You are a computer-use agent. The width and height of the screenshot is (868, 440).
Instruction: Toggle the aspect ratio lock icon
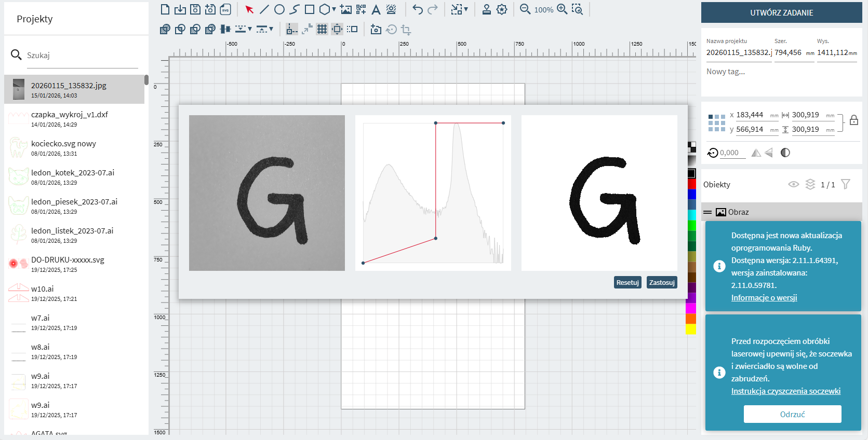click(854, 120)
